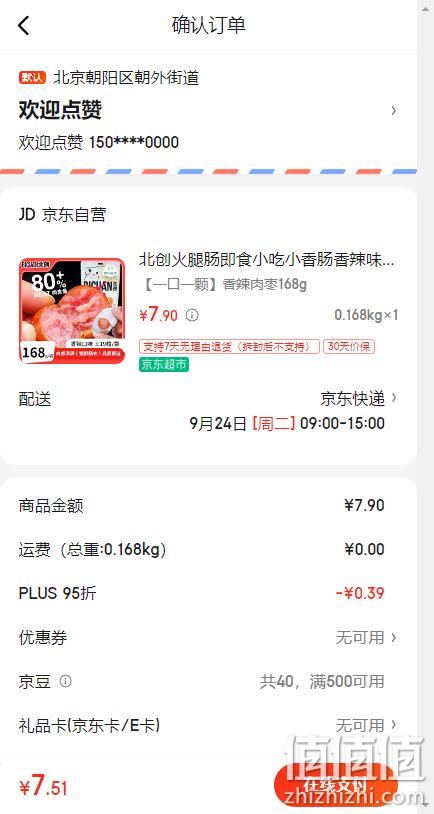
Task: Open the sausage product thumbnail
Action: coord(72,310)
